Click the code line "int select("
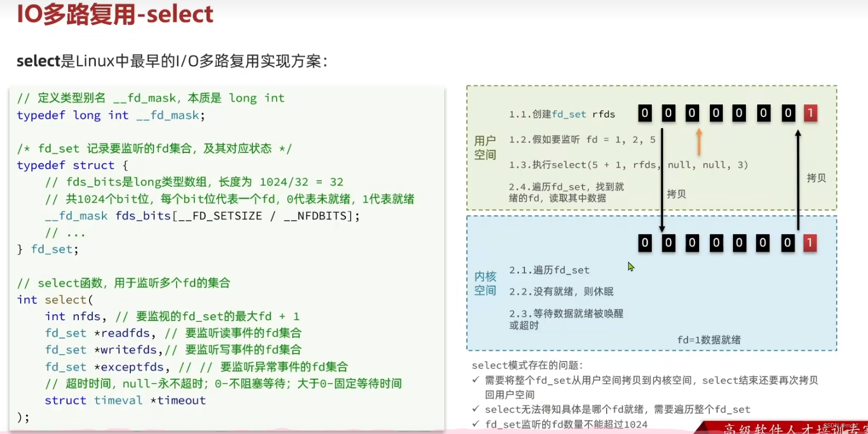The image size is (868, 434). click(x=55, y=300)
